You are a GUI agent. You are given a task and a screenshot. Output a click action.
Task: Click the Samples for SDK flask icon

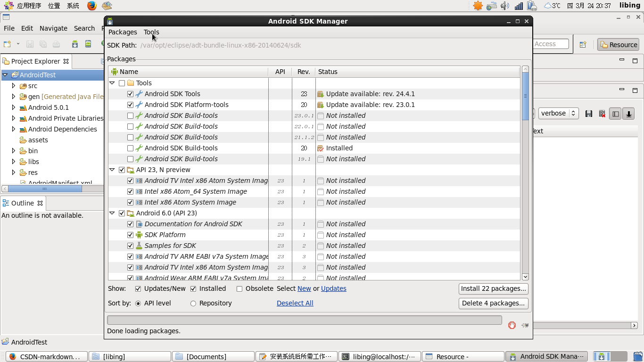pos(139,246)
